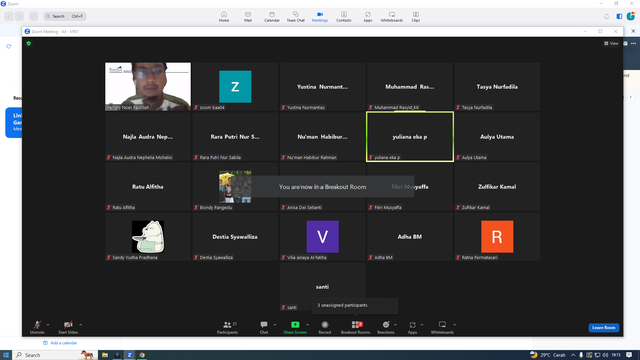Start recording with the Record button
The height and width of the screenshot is (360, 640).
324,327
